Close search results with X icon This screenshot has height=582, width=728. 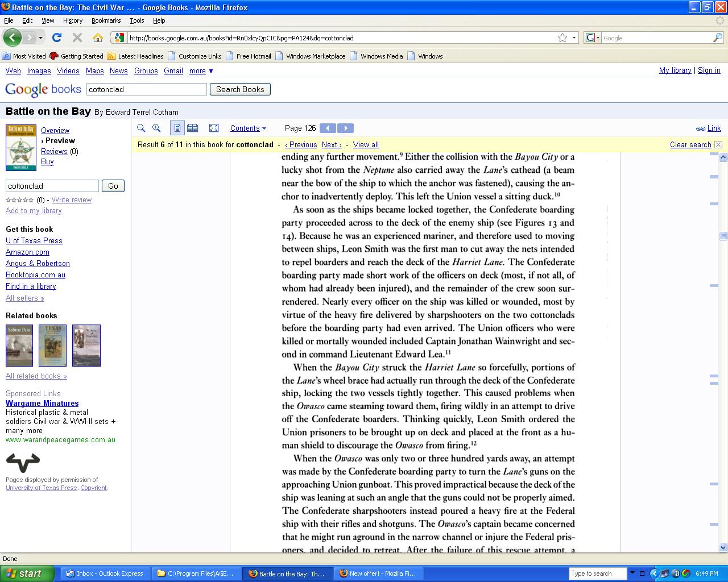click(718, 145)
